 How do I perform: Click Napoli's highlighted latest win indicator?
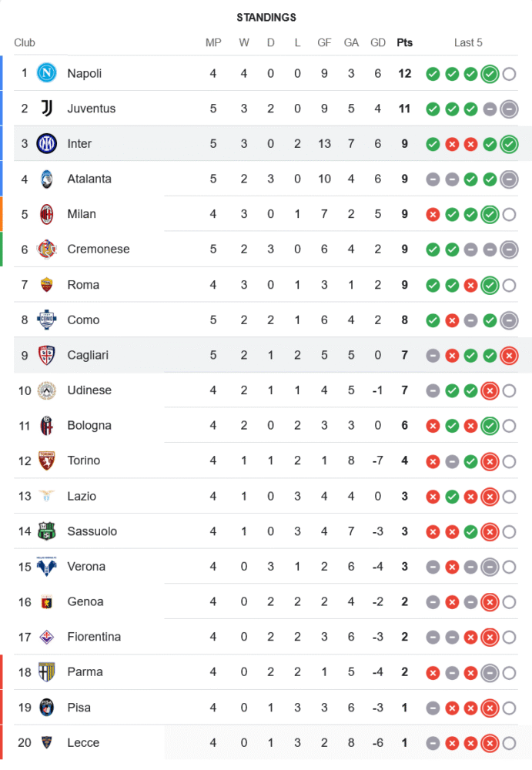490,74
